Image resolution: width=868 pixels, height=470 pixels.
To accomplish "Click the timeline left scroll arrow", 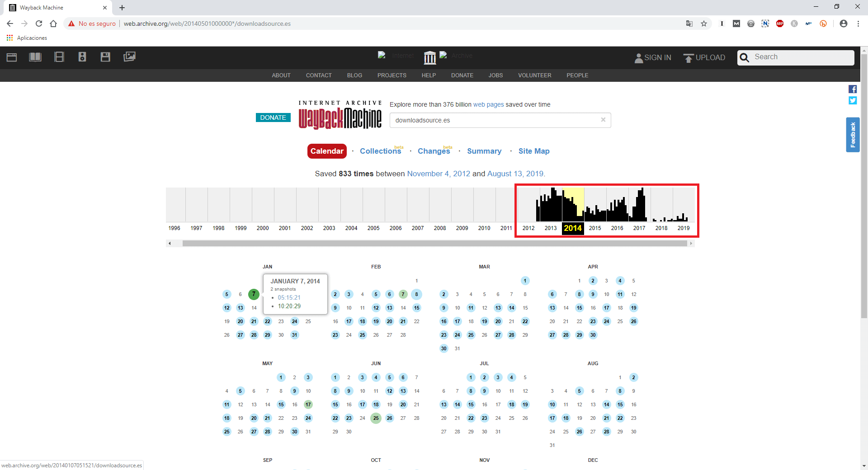I will 170,244.
